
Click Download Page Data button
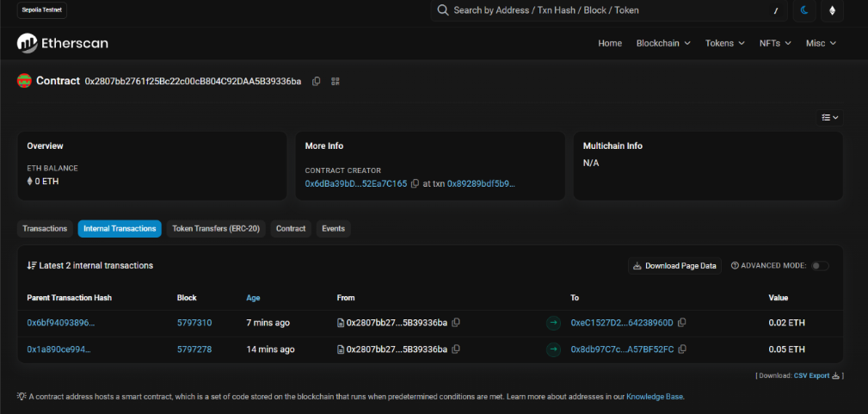[674, 266]
